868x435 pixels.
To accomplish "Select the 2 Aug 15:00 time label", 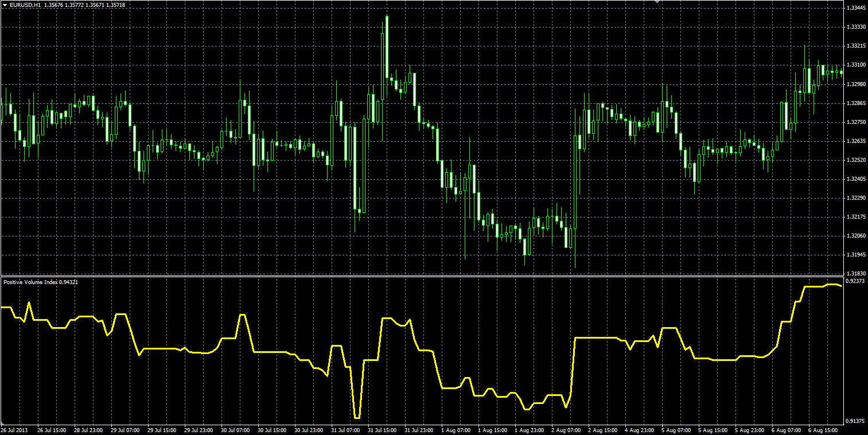I will pyautogui.click(x=602, y=430).
